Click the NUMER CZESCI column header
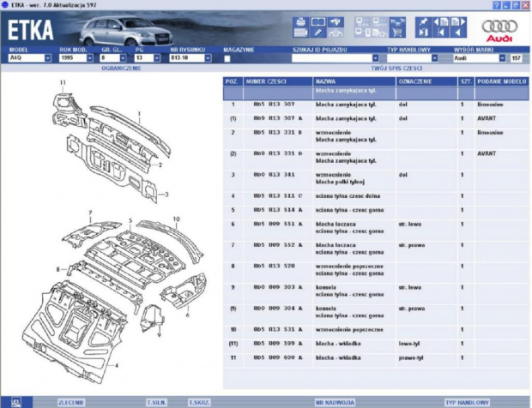 click(x=278, y=81)
